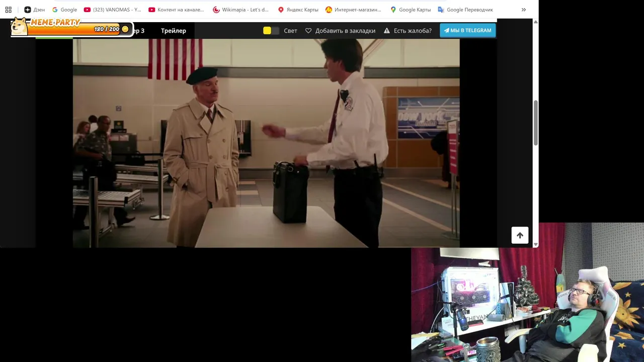The image size is (644, 362).
Task: Select the Трейлер tab
Action: 174,31
